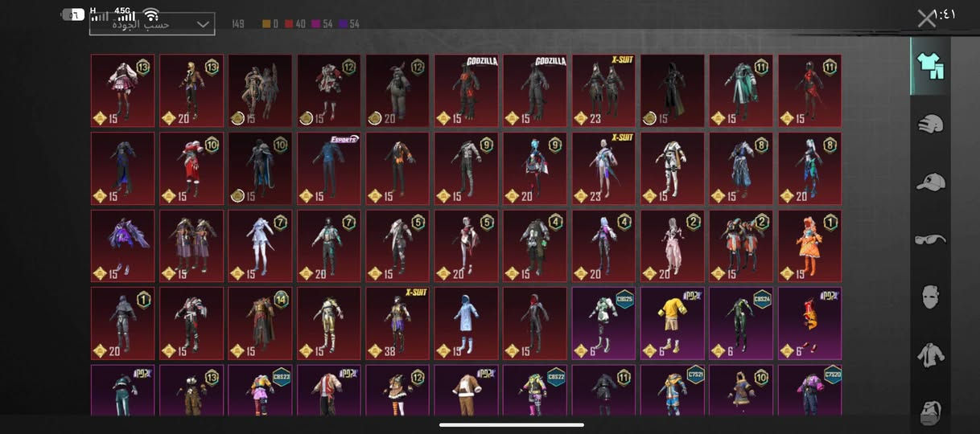Select the outfit sets category icon

(929, 67)
